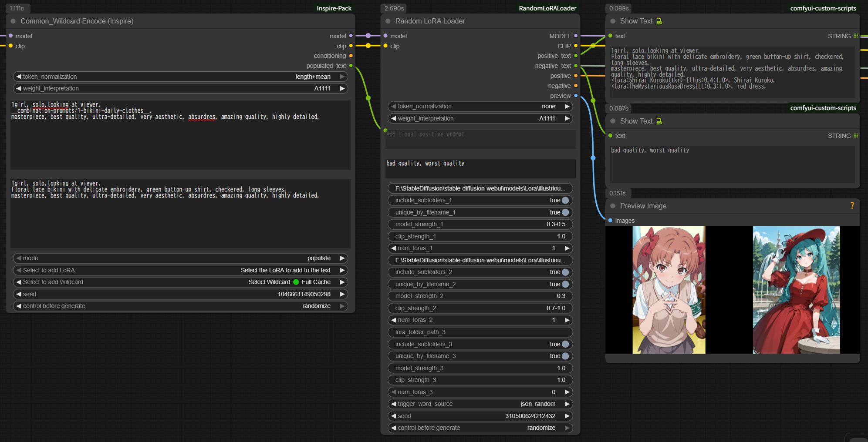Open the 'Select to add LoRA' dropdown

pyautogui.click(x=180, y=270)
